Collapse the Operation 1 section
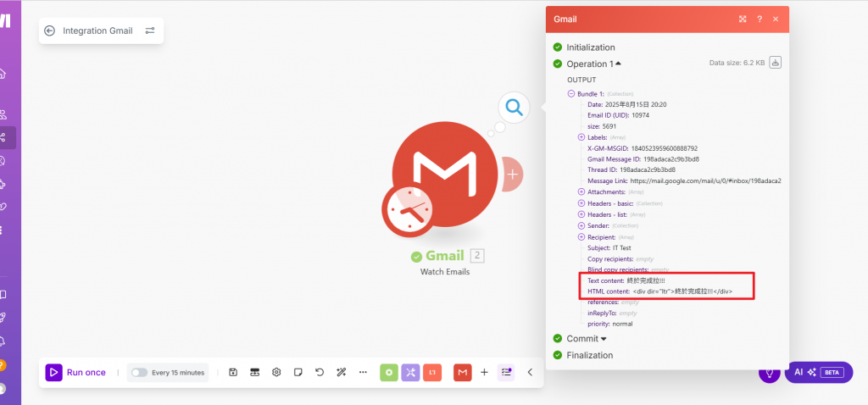The image size is (868, 405). pyautogui.click(x=618, y=64)
